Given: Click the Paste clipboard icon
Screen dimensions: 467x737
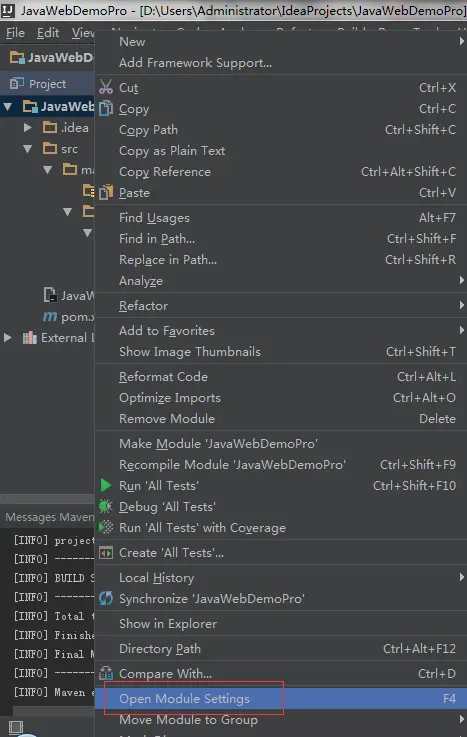Looking at the screenshot, I should [x=106, y=192].
